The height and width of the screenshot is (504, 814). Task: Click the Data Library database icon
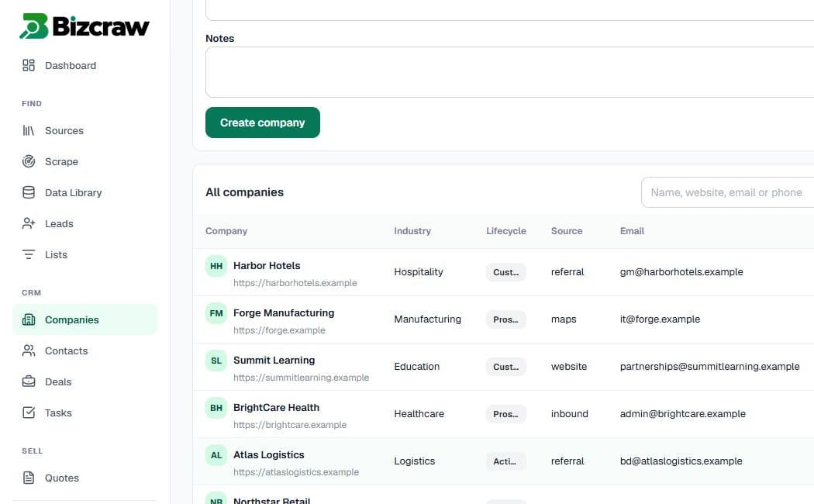29,192
